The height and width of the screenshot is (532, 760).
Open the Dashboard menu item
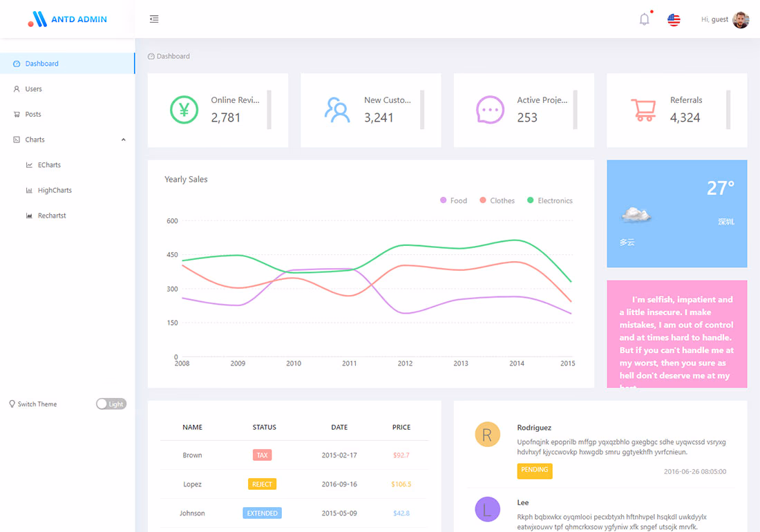point(68,64)
